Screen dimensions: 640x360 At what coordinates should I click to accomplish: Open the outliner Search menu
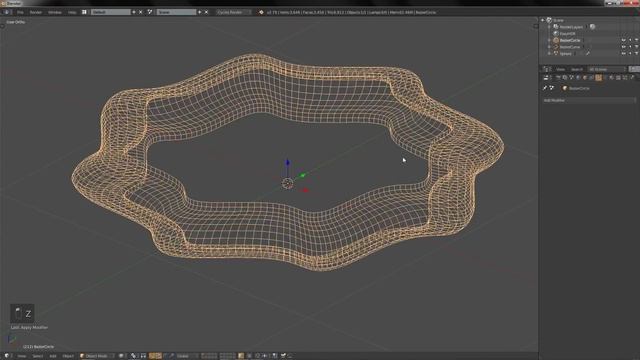point(577,69)
